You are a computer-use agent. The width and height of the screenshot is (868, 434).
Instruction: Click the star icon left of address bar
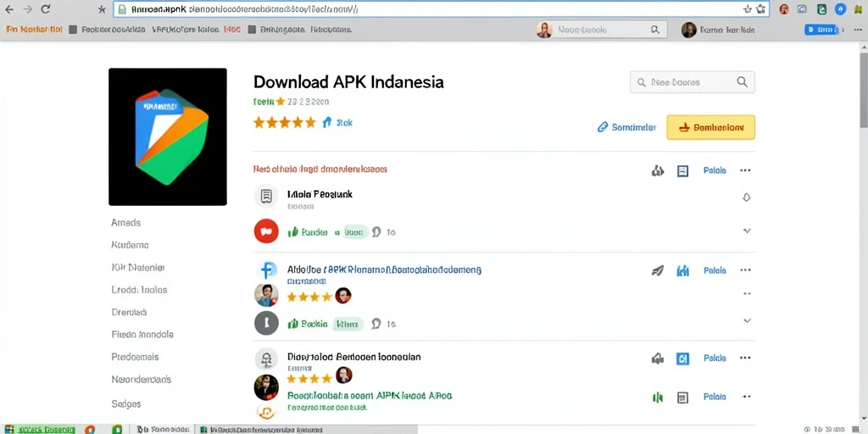pyautogui.click(x=102, y=9)
